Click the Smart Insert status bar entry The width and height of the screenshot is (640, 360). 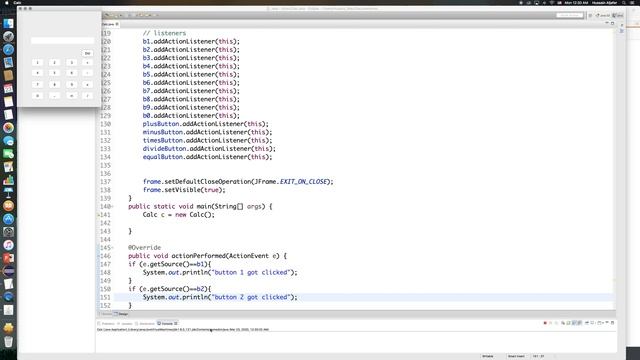(516, 356)
